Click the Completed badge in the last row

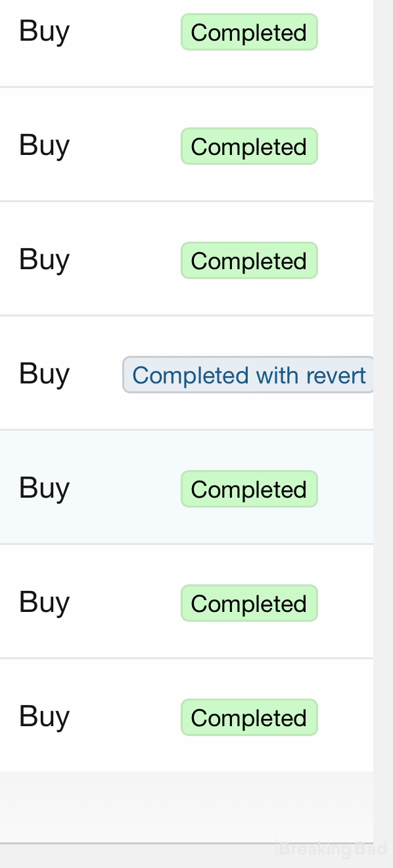click(249, 718)
